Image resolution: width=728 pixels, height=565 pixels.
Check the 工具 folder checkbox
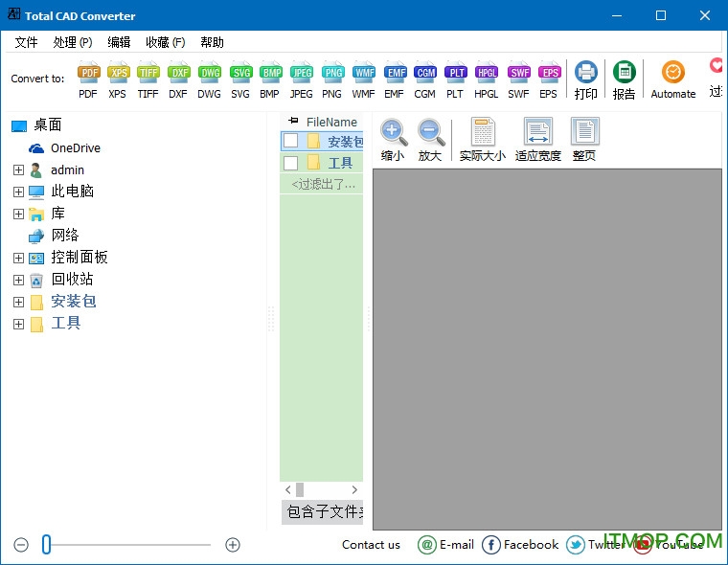tap(290, 163)
